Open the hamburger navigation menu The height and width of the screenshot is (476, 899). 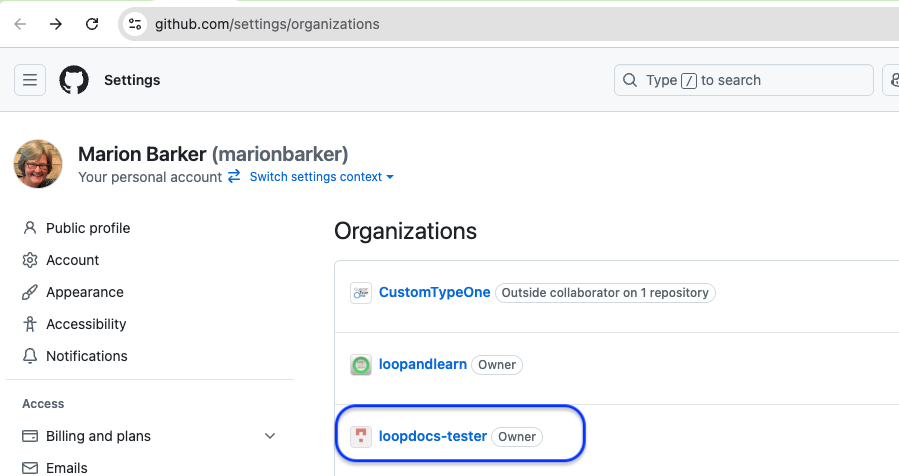30,80
